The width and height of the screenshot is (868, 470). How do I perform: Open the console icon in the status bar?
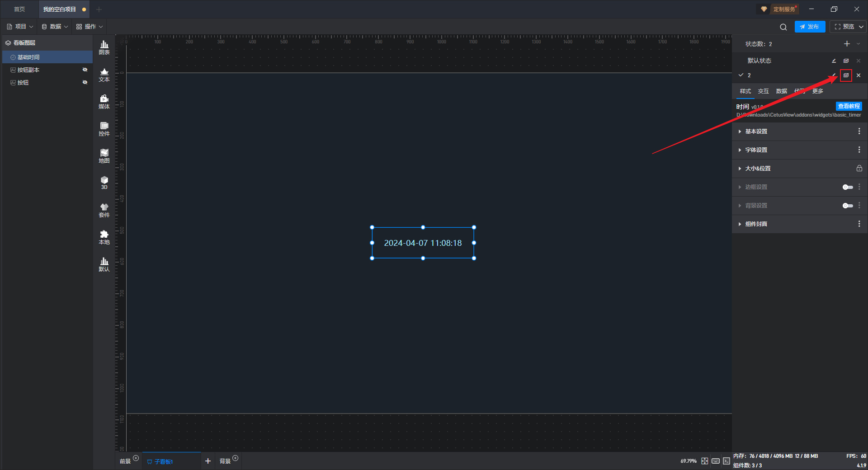point(726,461)
